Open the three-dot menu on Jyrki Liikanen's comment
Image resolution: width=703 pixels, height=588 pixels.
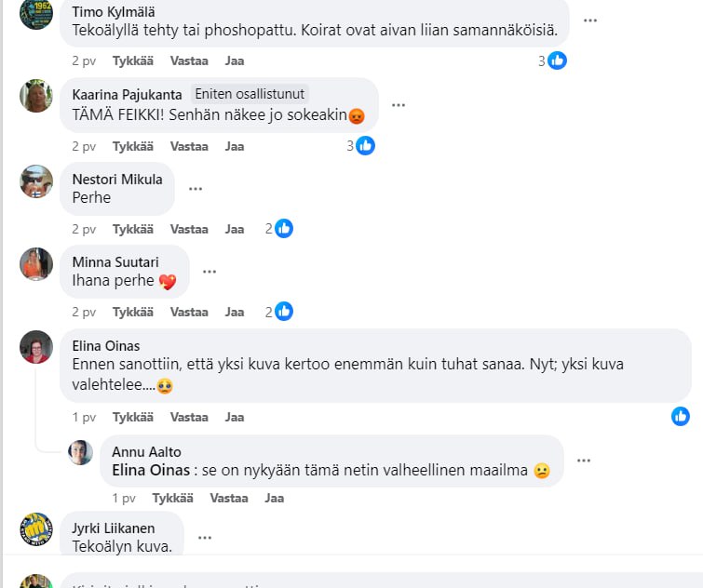pyautogui.click(x=205, y=538)
